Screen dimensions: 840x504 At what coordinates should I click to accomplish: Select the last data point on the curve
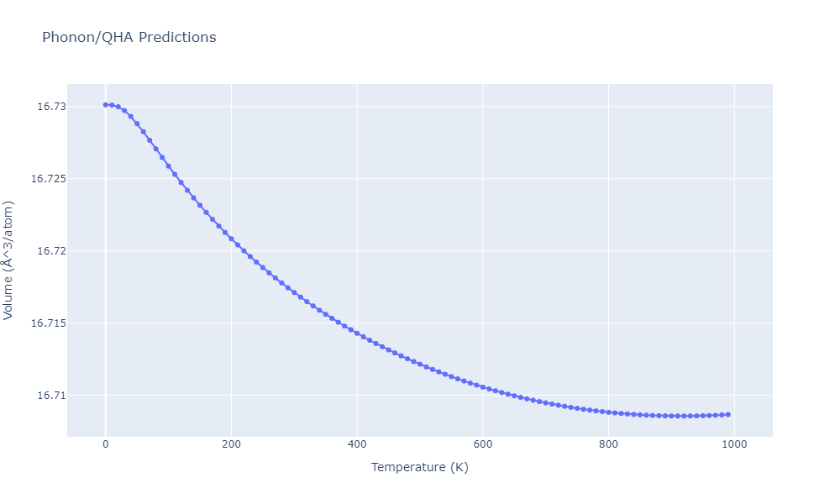(727, 414)
